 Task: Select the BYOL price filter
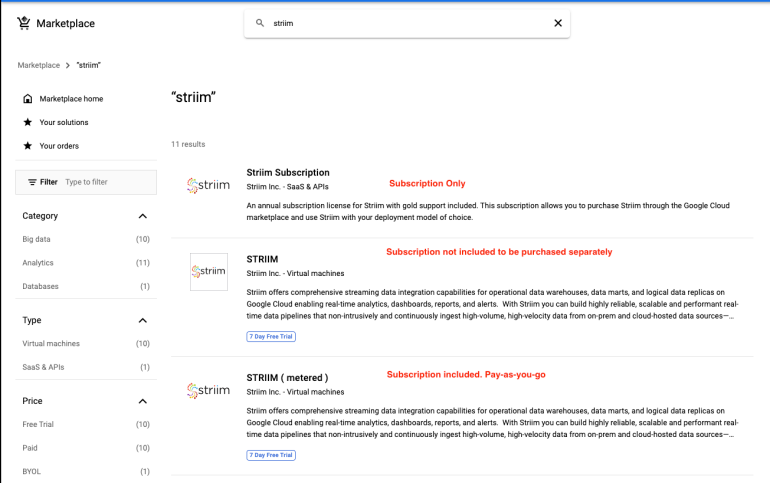click(x=32, y=471)
